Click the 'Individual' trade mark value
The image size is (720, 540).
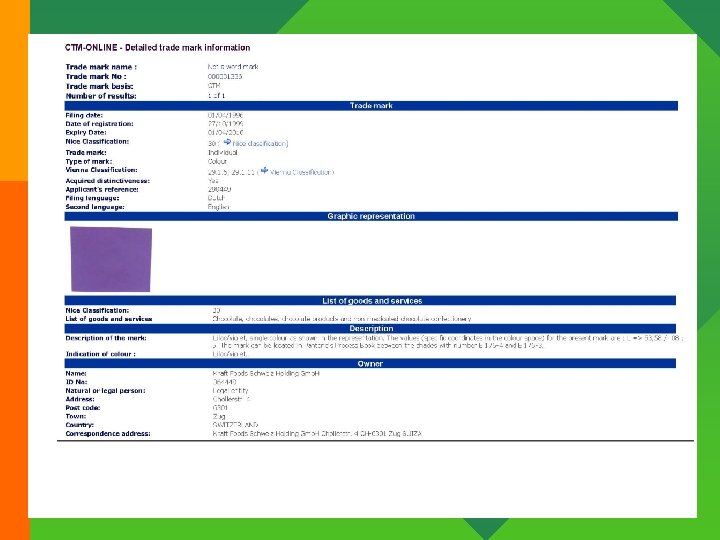pyautogui.click(x=223, y=152)
